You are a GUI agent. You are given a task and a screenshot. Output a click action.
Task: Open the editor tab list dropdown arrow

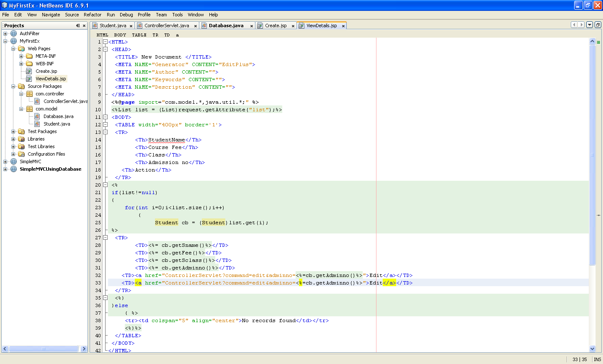click(589, 25)
